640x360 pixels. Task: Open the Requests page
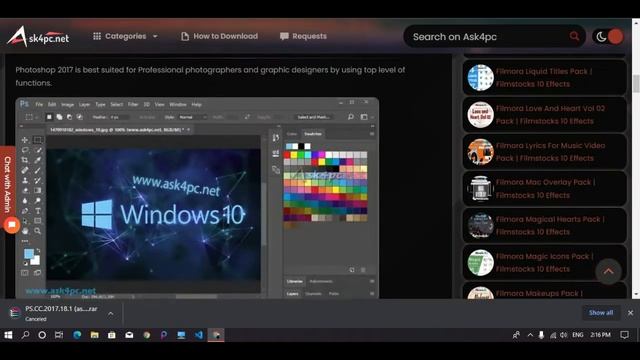(x=303, y=36)
